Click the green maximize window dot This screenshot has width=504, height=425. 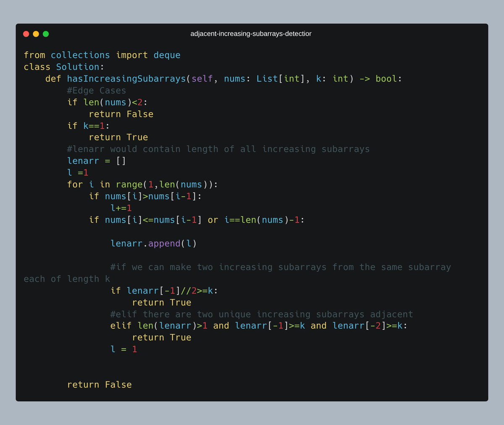[x=46, y=34]
